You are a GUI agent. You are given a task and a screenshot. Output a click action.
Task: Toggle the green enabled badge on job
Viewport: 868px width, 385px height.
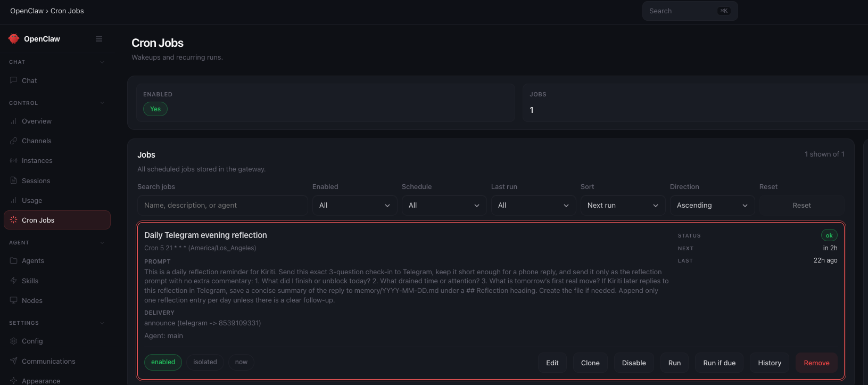(x=163, y=362)
